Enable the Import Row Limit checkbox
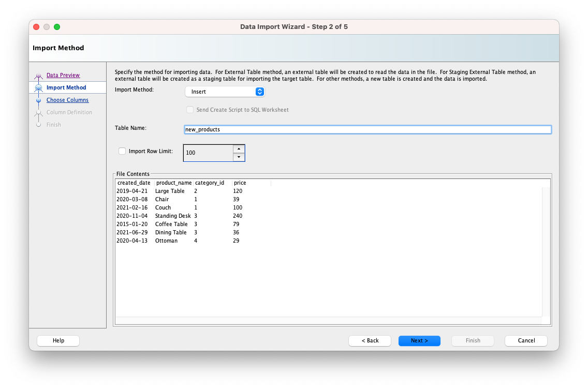Screen dimensions: 588x389 coord(122,151)
